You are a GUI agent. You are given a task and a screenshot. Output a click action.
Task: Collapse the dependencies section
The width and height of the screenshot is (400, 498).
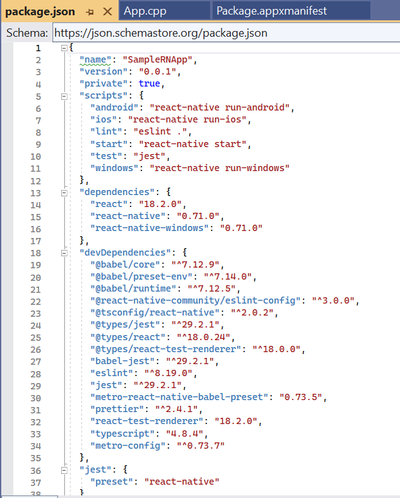click(64, 193)
